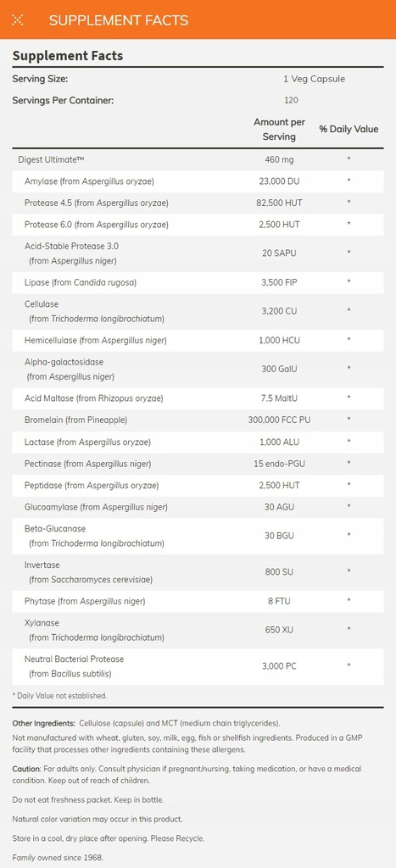Select the Lactase 1,000 ALU amount
Image resolution: width=396 pixels, height=868 pixels.
point(281,441)
